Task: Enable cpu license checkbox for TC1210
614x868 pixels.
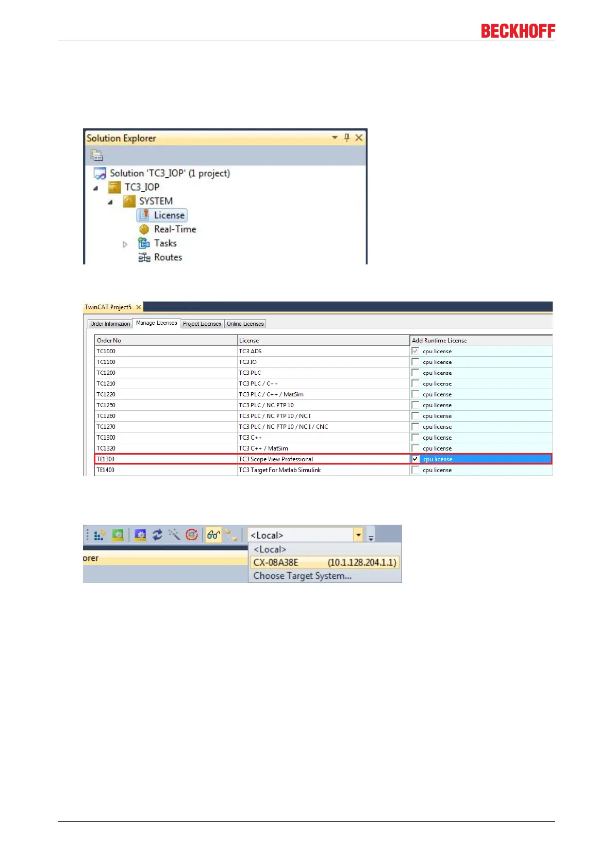Action: (x=416, y=383)
